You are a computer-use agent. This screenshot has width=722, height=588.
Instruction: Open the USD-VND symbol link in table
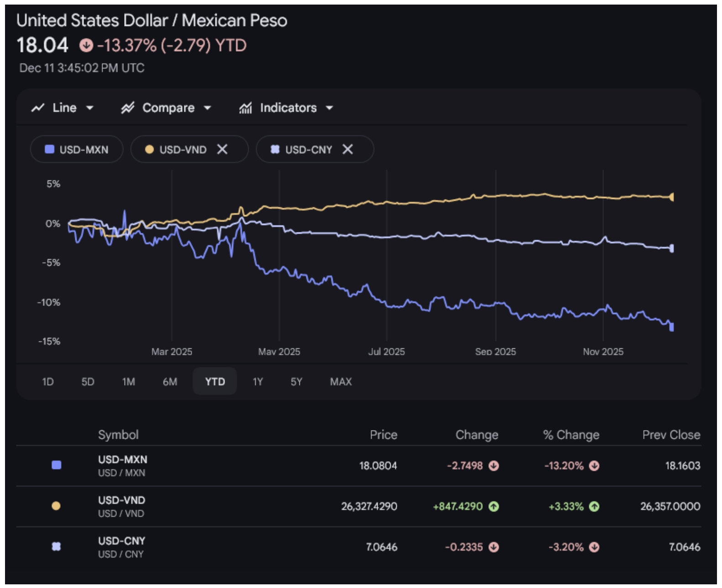click(121, 501)
